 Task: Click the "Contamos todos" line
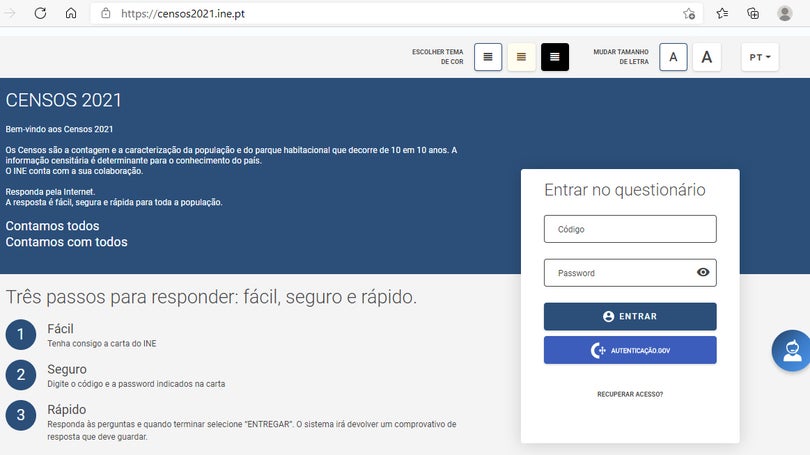[52, 226]
